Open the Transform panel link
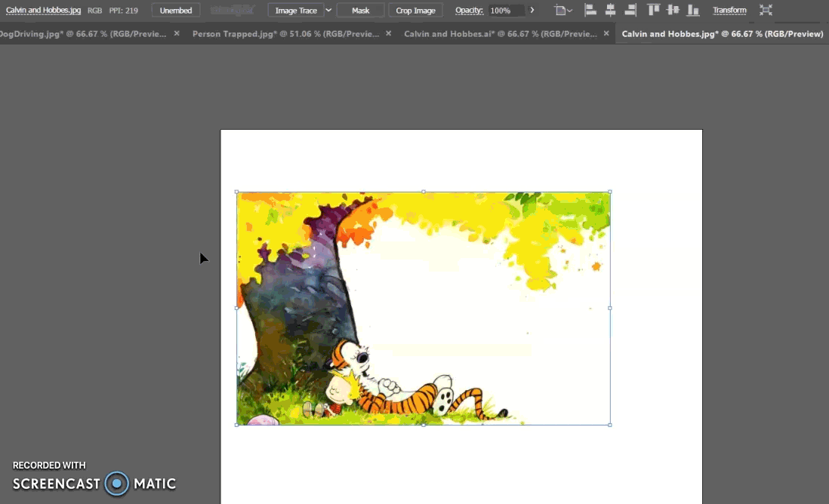829x504 pixels. pos(729,10)
